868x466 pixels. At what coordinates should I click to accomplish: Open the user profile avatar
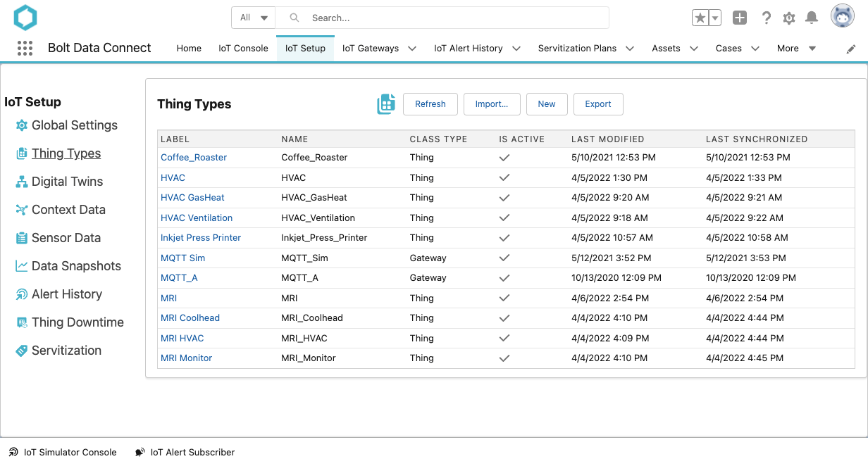point(843,16)
